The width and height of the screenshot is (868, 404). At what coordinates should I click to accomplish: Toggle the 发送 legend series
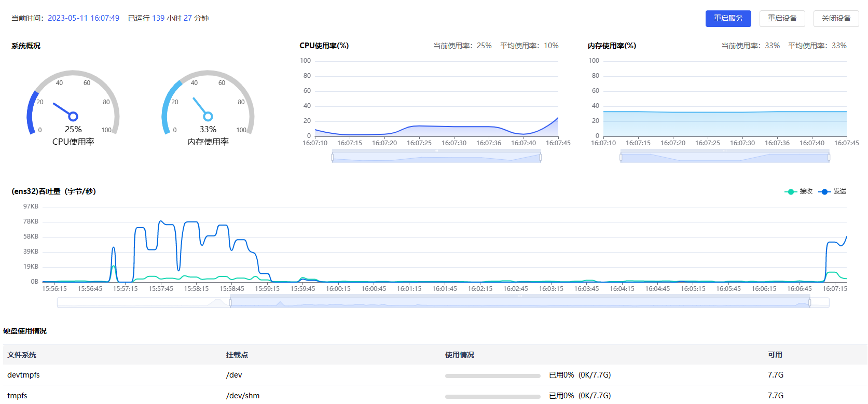(x=832, y=191)
